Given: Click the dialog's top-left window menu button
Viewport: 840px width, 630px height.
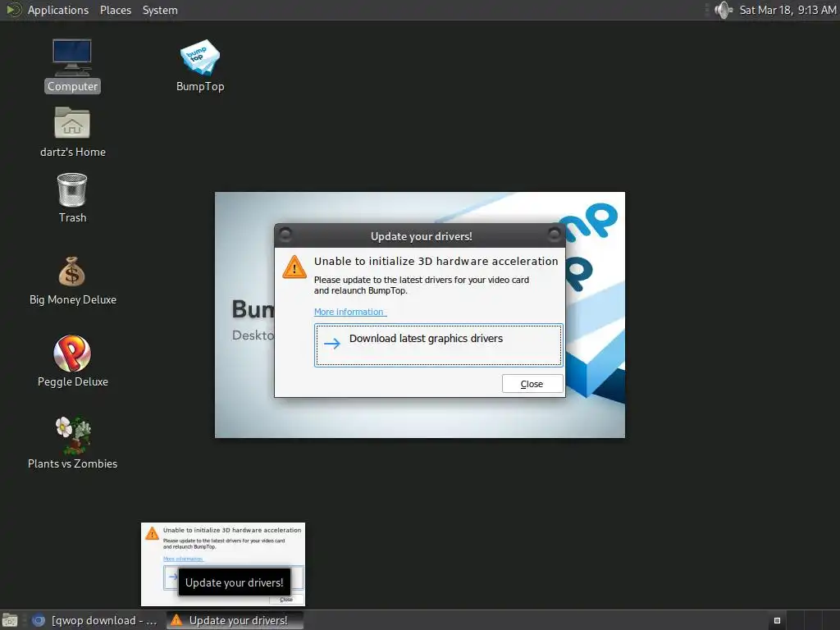Looking at the screenshot, I should tap(285, 234).
